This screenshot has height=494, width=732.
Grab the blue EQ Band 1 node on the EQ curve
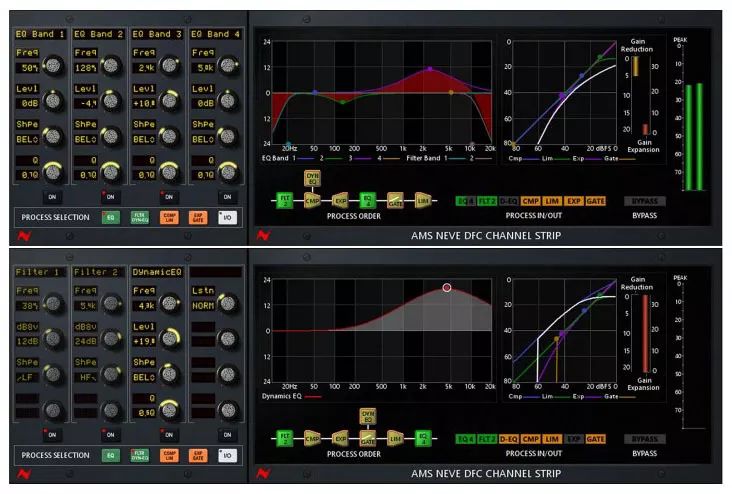coord(315,93)
